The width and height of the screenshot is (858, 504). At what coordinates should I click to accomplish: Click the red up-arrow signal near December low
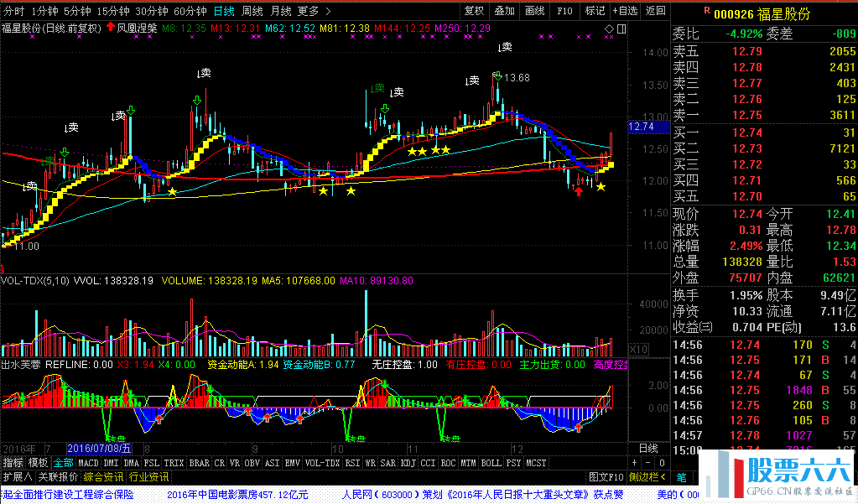(578, 191)
